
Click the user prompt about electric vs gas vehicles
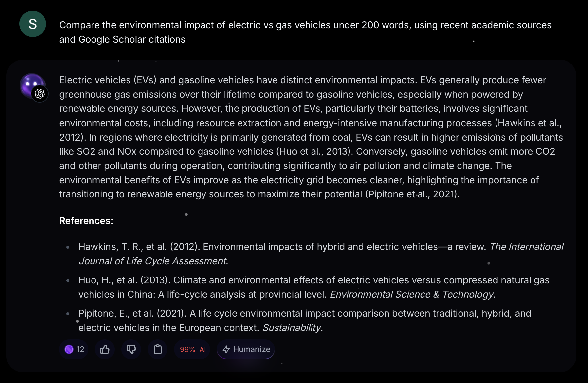(x=305, y=32)
